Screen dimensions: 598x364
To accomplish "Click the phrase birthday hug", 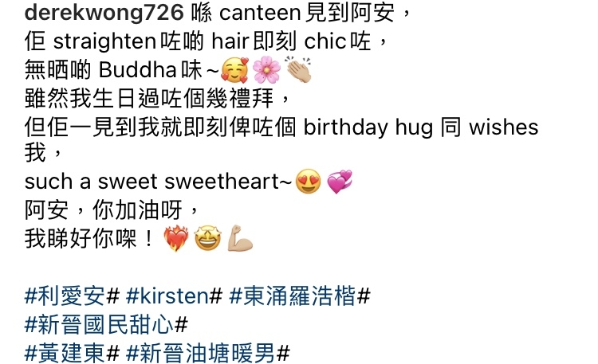I will click(x=368, y=127).
